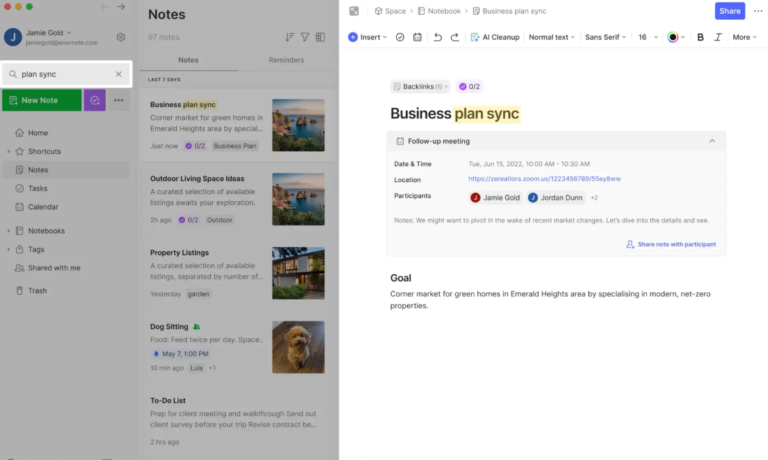Open the Zoom meeting location link
Screen dimensions: 768x460
click(x=544, y=179)
